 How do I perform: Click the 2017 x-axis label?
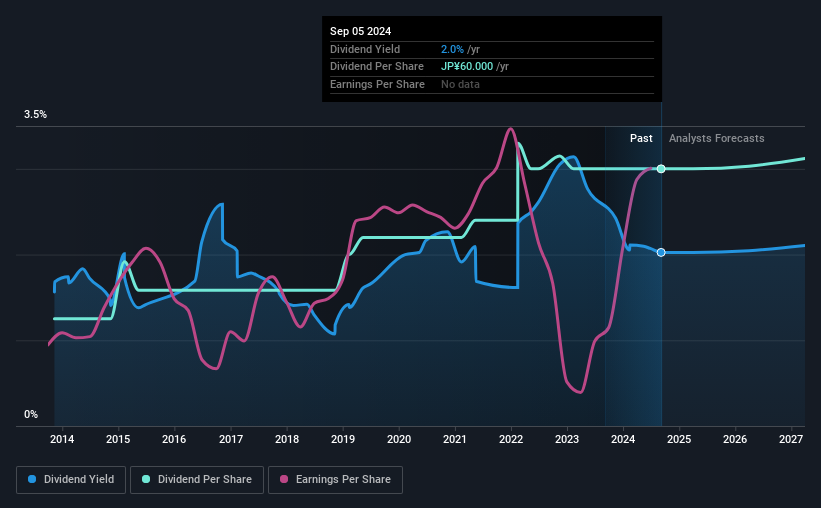[230, 439]
